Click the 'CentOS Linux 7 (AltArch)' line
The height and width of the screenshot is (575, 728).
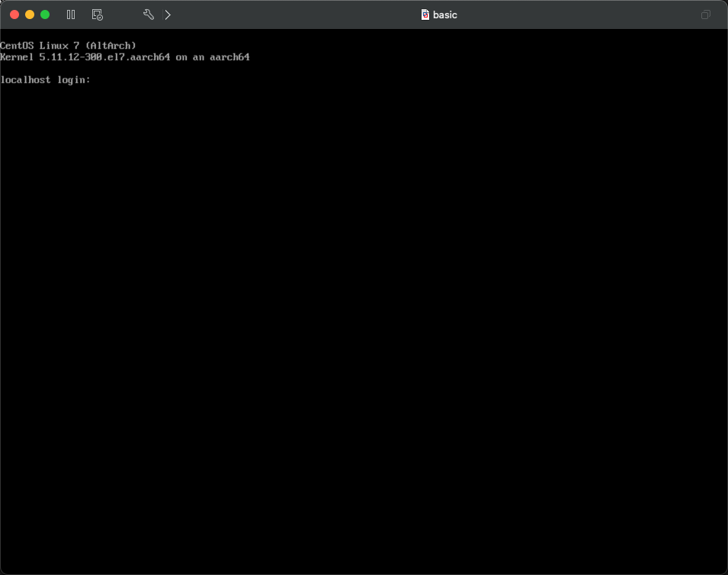(x=69, y=46)
